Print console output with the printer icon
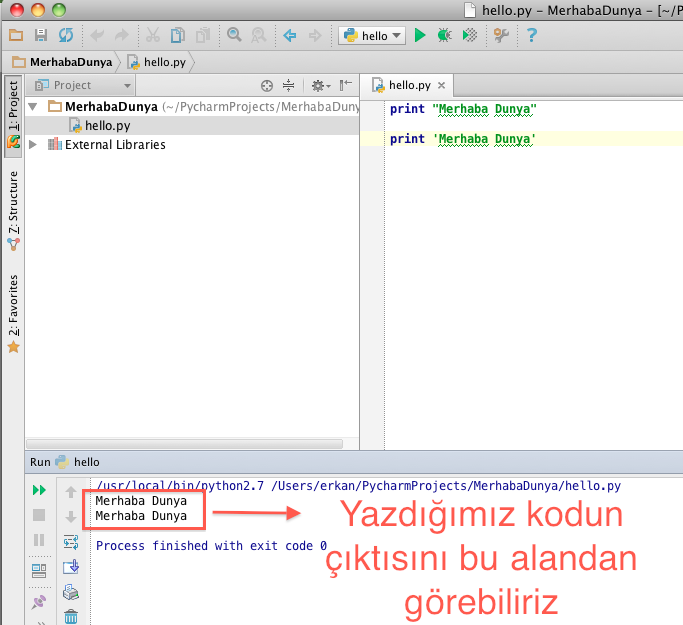 pos(71,592)
